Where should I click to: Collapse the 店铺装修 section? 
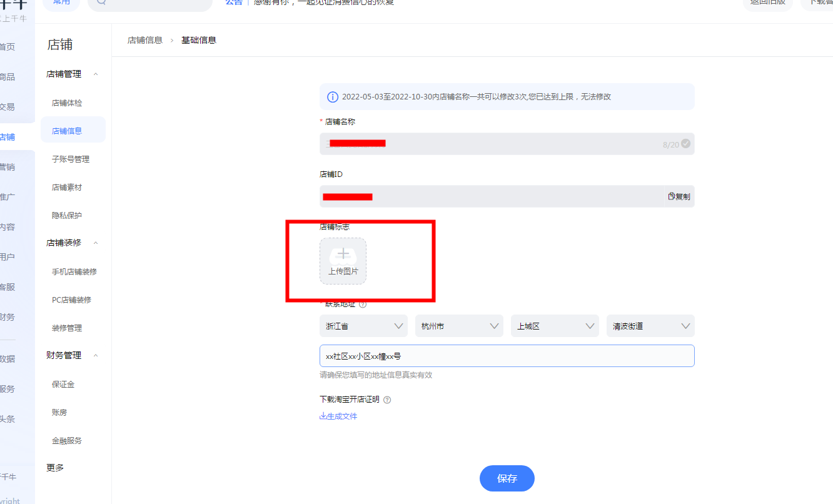(x=96, y=243)
